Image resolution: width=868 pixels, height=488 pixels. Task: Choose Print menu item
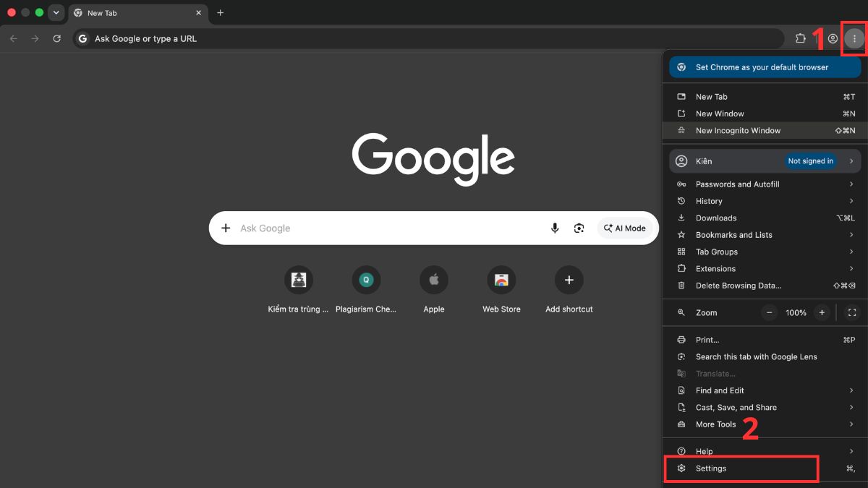click(765, 340)
